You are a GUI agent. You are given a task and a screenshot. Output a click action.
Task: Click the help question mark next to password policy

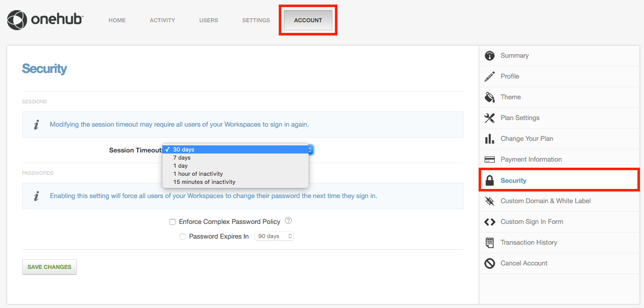click(288, 220)
